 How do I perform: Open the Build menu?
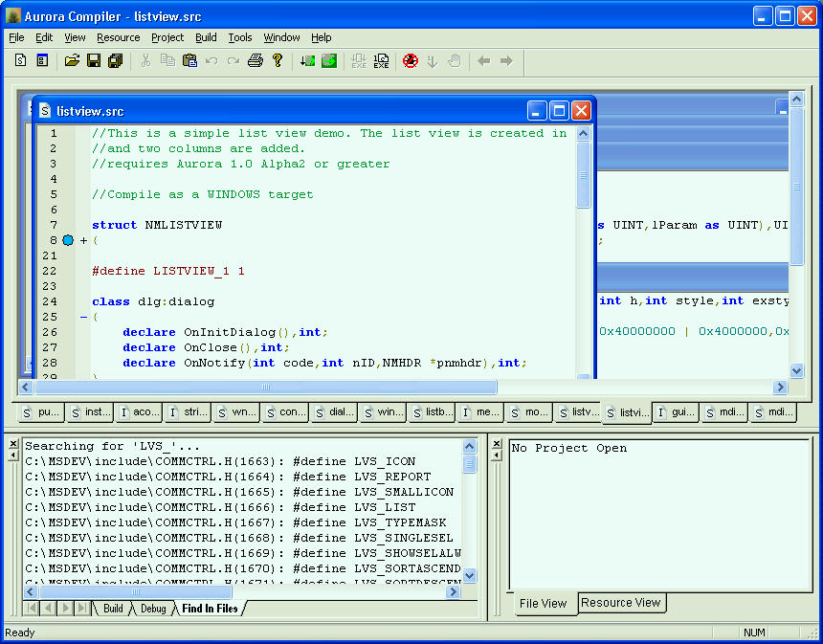[205, 37]
